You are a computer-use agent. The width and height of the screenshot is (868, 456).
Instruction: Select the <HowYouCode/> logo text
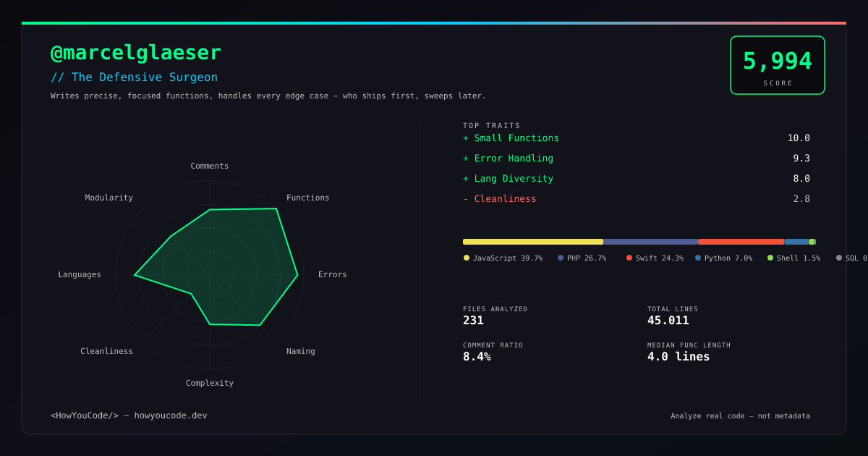(x=84, y=415)
